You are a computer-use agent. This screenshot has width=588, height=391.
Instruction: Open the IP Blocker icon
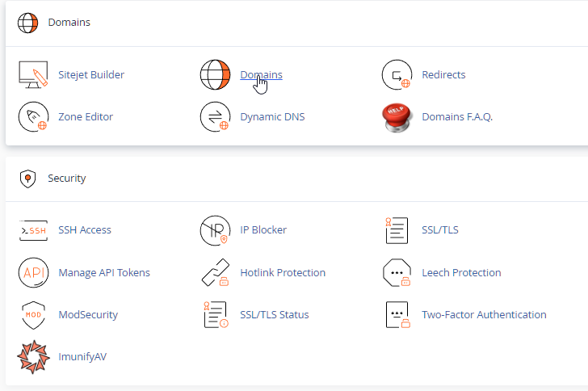coord(215,230)
